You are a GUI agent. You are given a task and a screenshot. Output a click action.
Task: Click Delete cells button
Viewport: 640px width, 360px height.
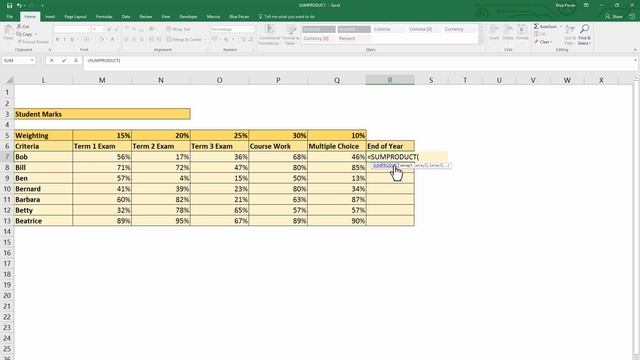tap(508, 32)
